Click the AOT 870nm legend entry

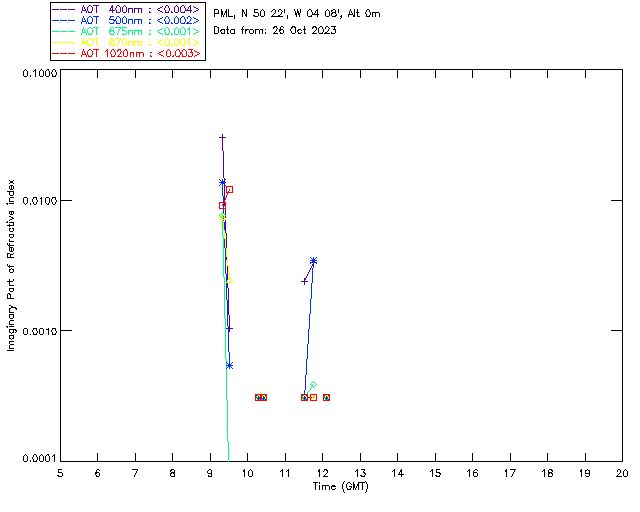pos(127,42)
